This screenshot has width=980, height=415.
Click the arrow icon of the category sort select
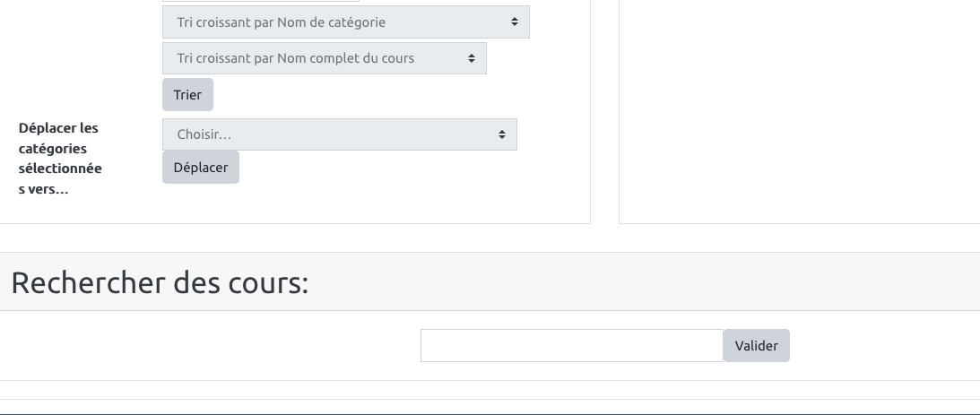click(515, 22)
